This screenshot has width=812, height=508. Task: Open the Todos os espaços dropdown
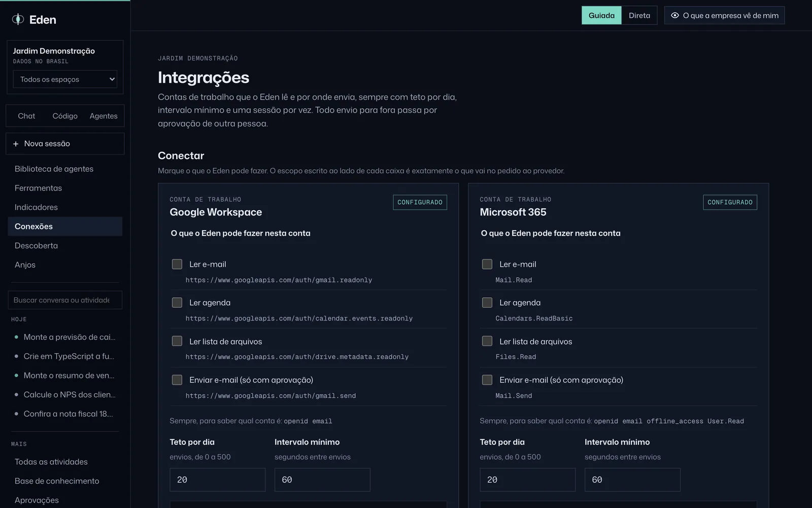(65, 79)
